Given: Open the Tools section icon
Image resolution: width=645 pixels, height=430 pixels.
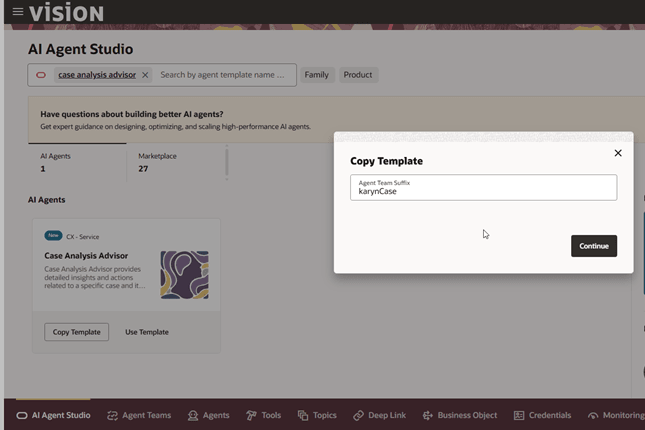Looking at the screenshot, I should (x=251, y=415).
